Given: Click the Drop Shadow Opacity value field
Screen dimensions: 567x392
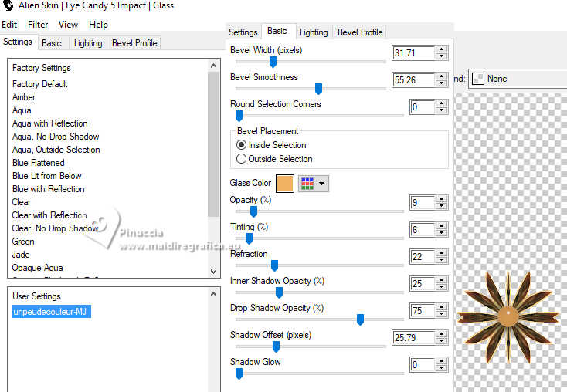Looking at the screenshot, I should (423, 311).
